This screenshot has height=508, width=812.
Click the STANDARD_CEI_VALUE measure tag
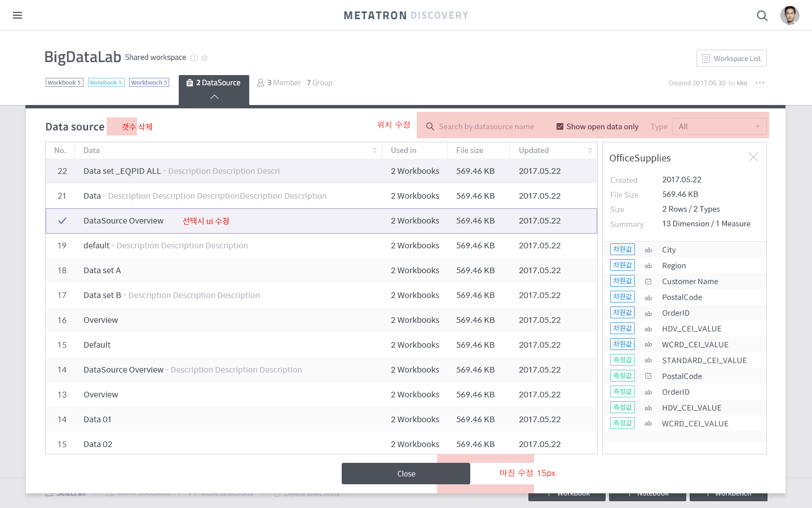point(623,360)
